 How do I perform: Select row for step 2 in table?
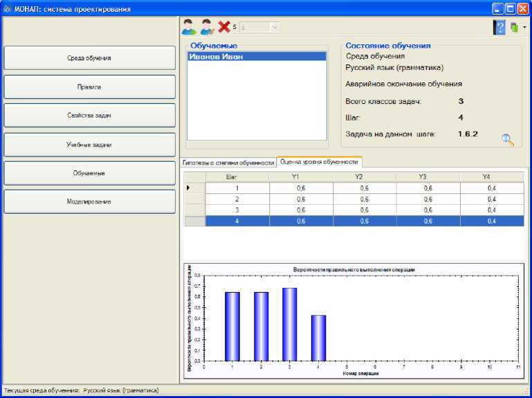(x=237, y=199)
